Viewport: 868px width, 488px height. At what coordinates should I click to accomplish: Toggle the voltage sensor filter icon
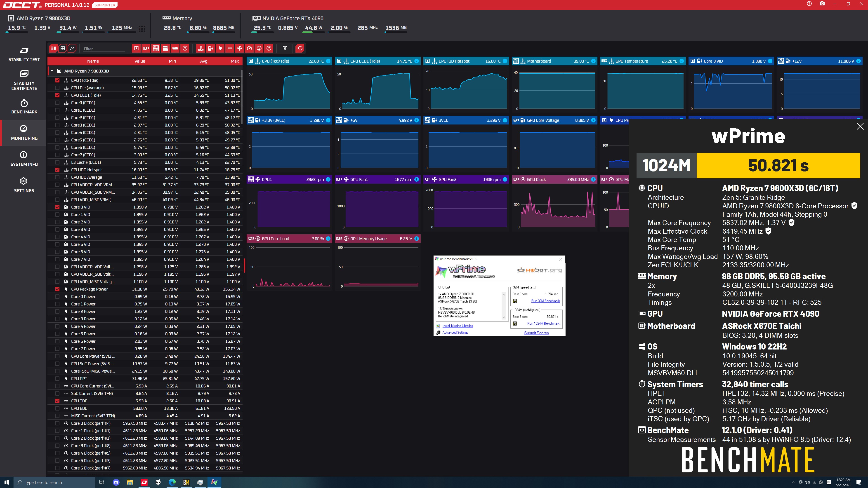point(211,49)
